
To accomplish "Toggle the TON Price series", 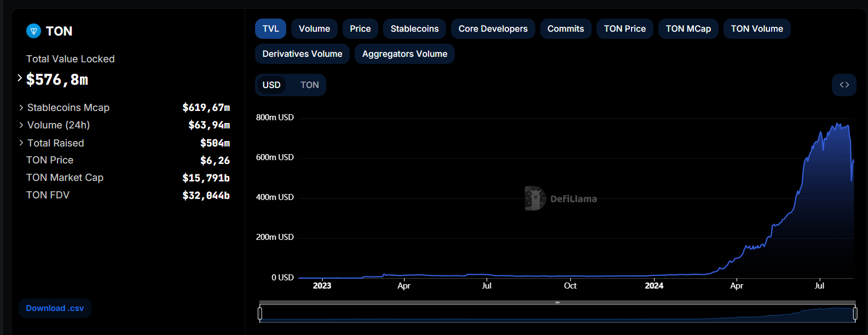I will click(624, 29).
